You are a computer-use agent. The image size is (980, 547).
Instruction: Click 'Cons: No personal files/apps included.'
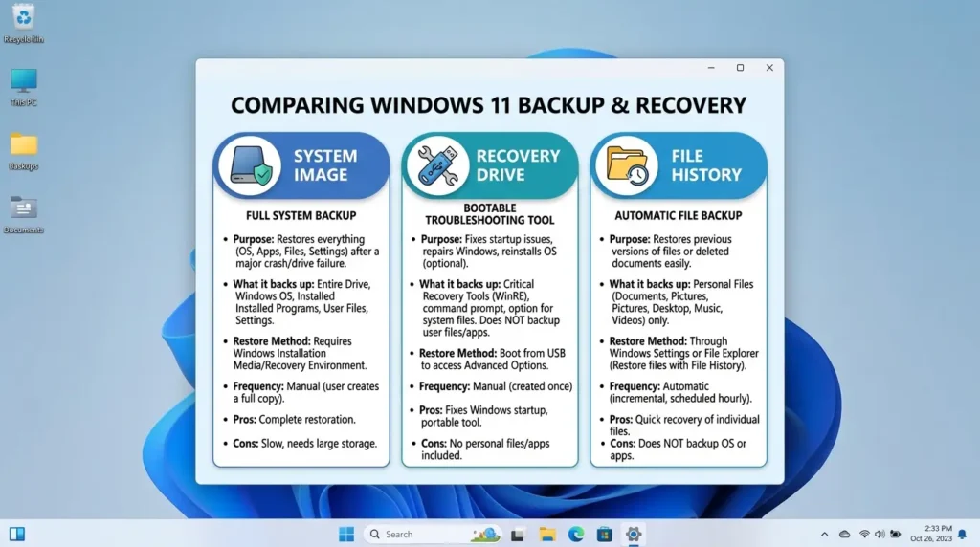[x=485, y=449]
